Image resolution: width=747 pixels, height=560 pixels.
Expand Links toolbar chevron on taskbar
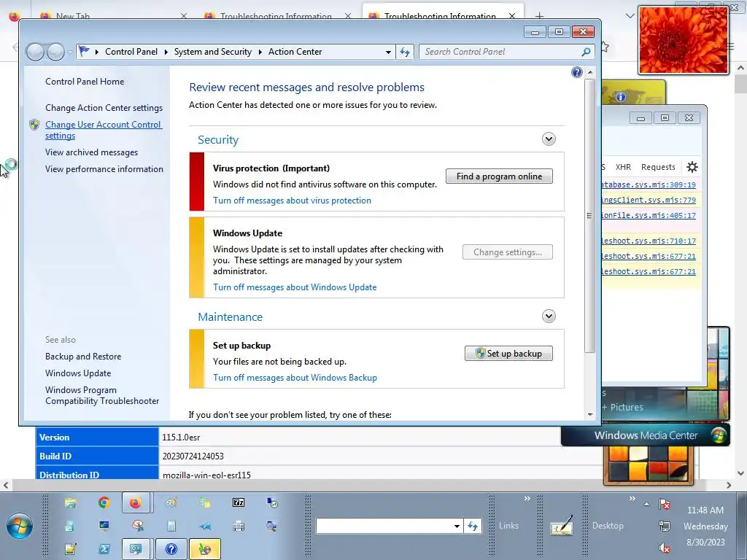[x=527, y=499]
